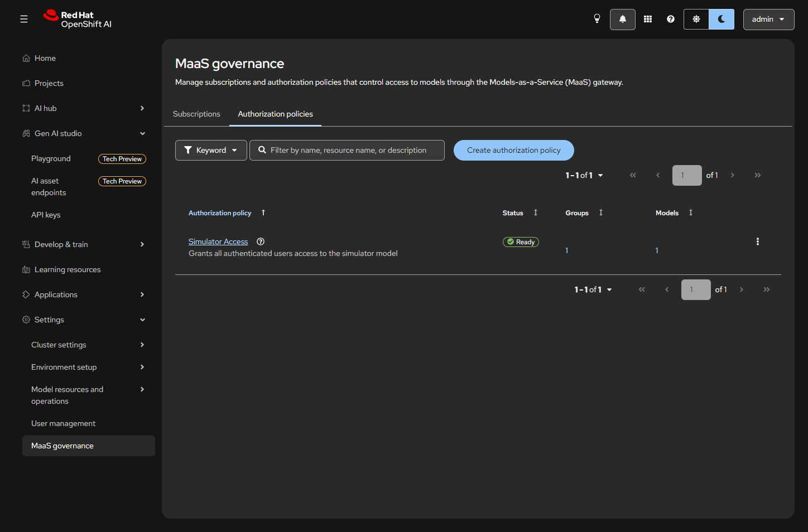Viewport: 808px width, 532px height.
Task: Sort by Status column
Action: 520,213
